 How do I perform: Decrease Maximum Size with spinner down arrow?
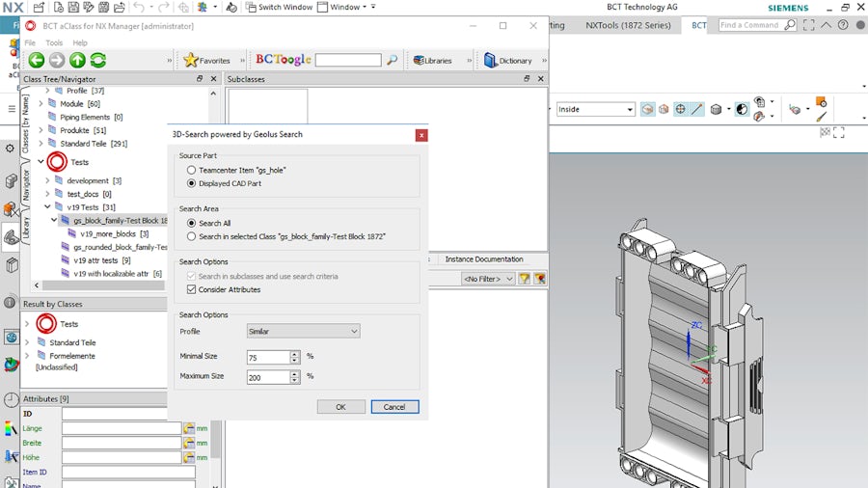click(295, 381)
